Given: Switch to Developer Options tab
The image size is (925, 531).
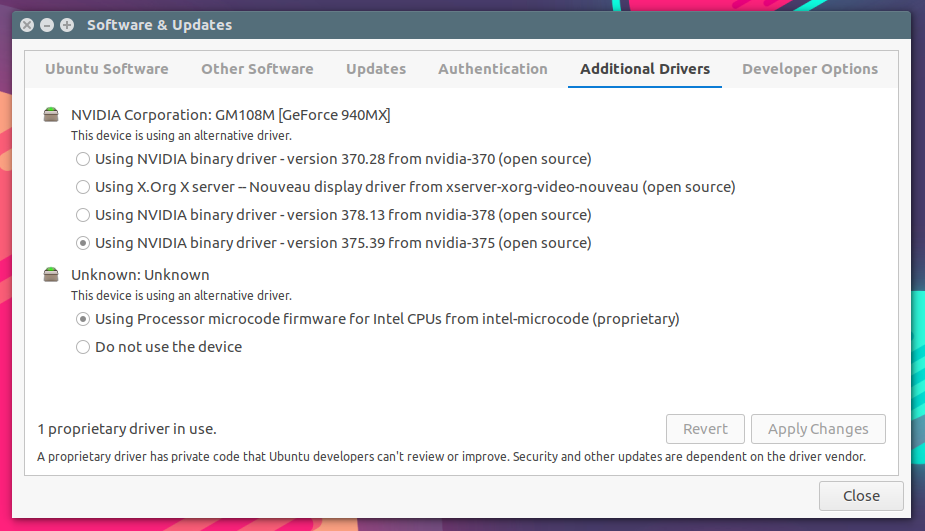Looking at the screenshot, I should coord(810,69).
